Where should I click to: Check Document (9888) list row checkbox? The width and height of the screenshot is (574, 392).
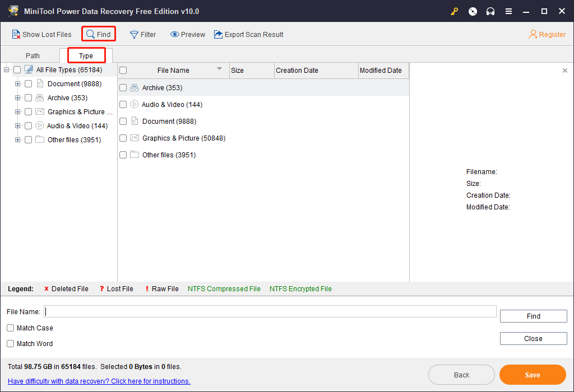tap(123, 122)
